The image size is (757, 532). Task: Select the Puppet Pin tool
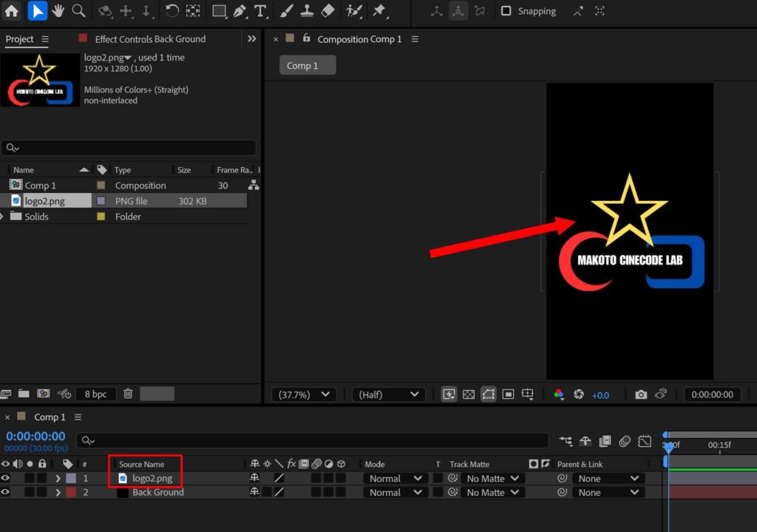(x=379, y=10)
